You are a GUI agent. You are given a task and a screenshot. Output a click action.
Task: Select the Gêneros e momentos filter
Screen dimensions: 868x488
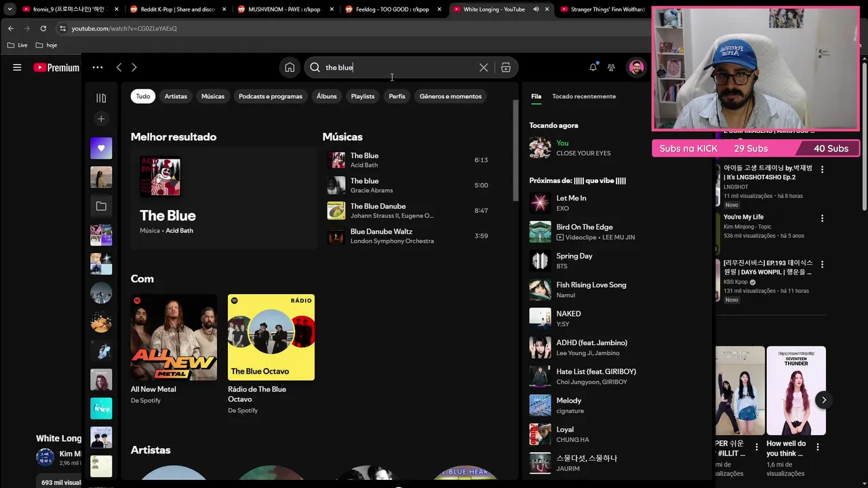coord(450,96)
